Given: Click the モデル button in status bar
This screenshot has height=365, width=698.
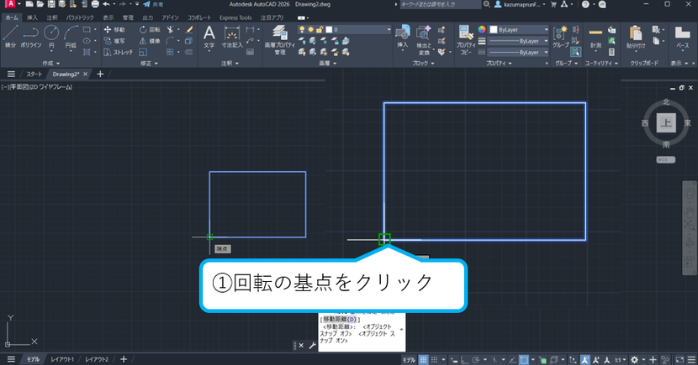Looking at the screenshot, I should coord(409,360).
